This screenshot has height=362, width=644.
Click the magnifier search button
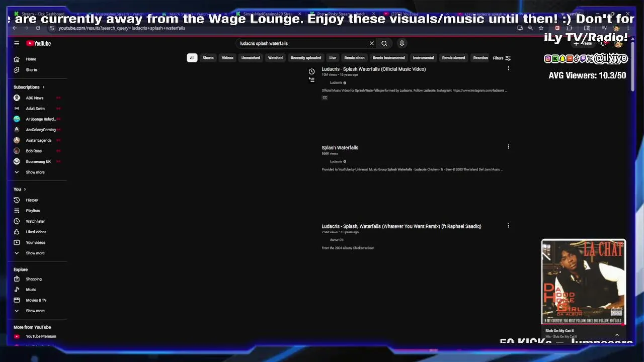(384, 43)
